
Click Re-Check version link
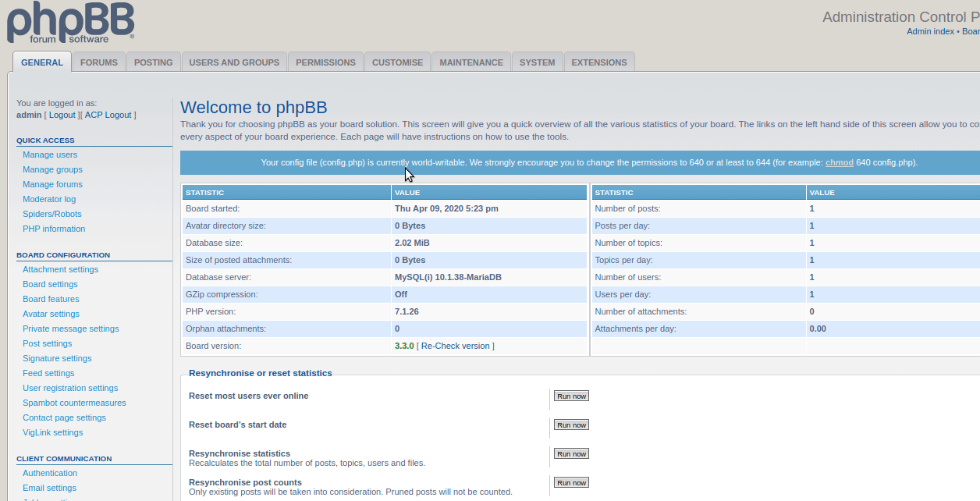455,346
